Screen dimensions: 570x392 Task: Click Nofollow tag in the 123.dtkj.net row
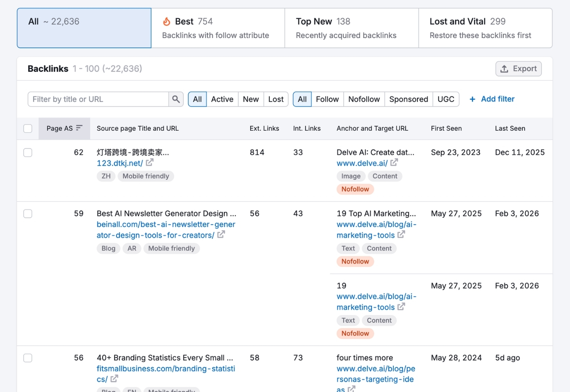coord(355,189)
